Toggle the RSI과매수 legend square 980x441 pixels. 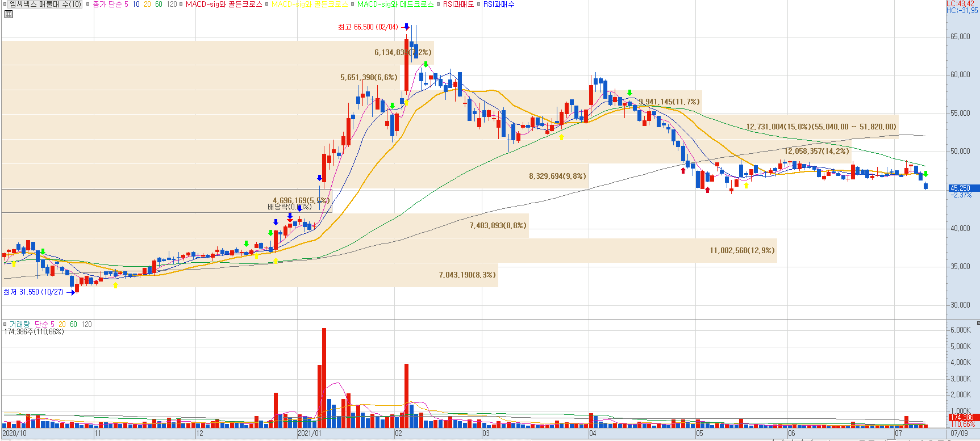479,5
